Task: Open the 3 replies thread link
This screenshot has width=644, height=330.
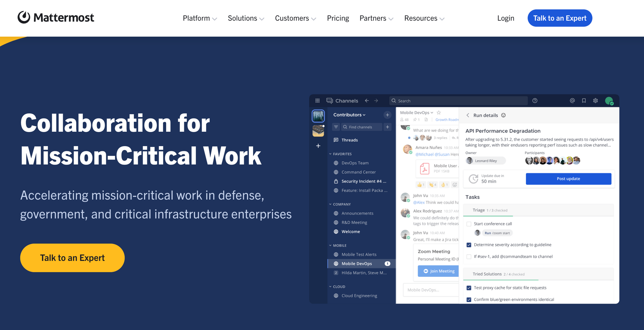Action: coord(440,138)
